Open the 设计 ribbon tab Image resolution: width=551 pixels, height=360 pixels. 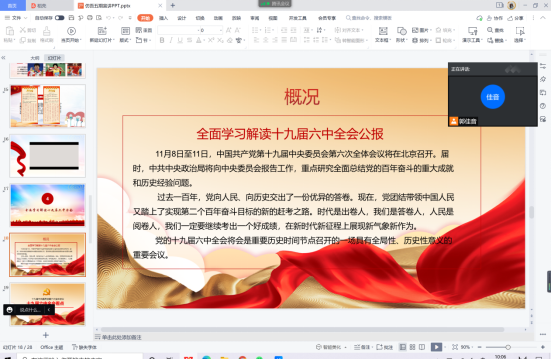[x=182, y=18]
